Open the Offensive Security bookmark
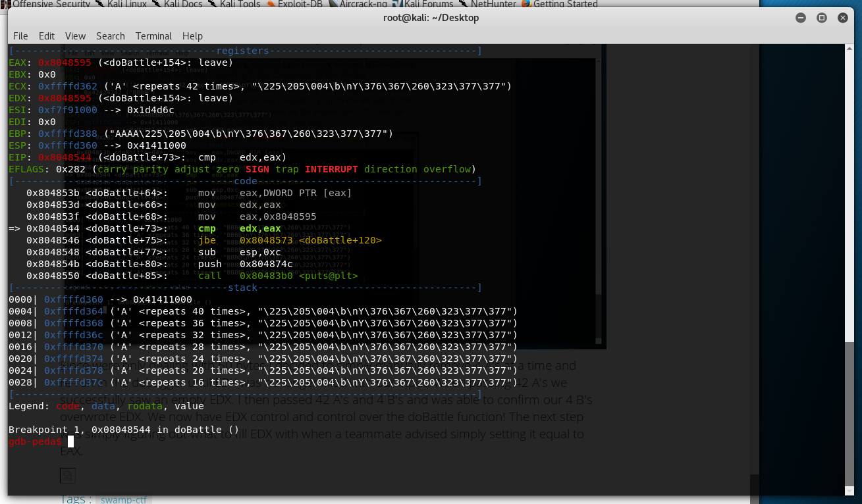 (x=50, y=4)
